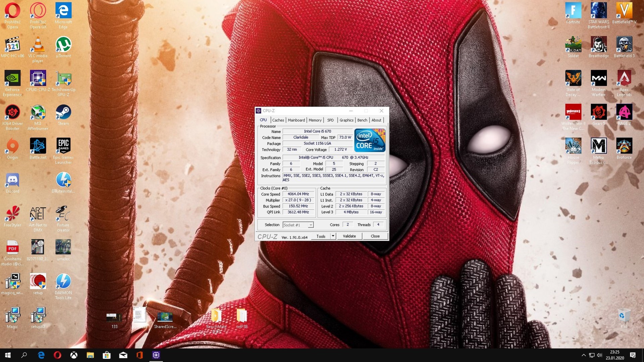Screen dimensions: 644x362
Task: Click the Validate button
Action: pyautogui.click(x=349, y=236)
